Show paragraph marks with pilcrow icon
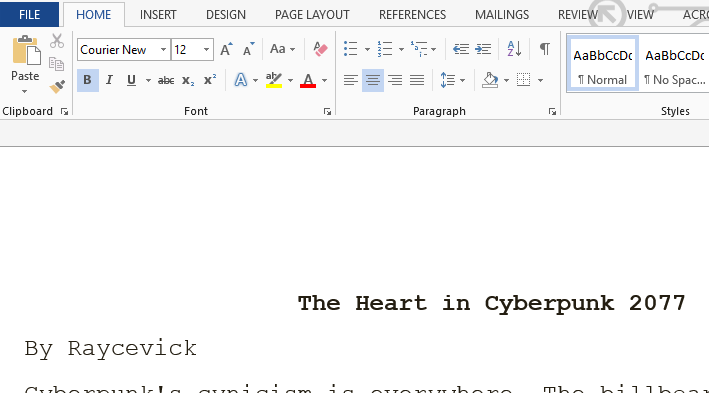709x393 pixels. tap(545, 49)
